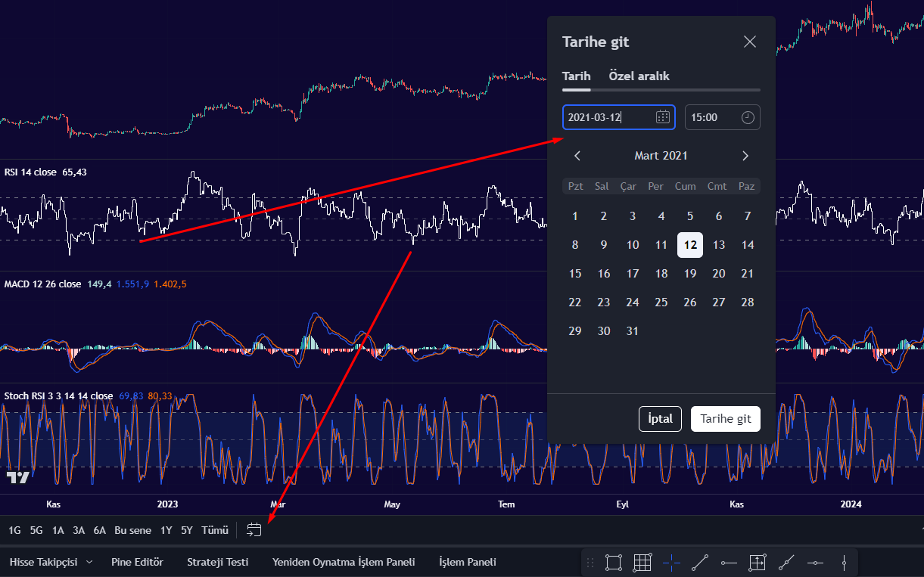
Task: Select the rectangle drawing tool
Action: click(x=614, y=563)
